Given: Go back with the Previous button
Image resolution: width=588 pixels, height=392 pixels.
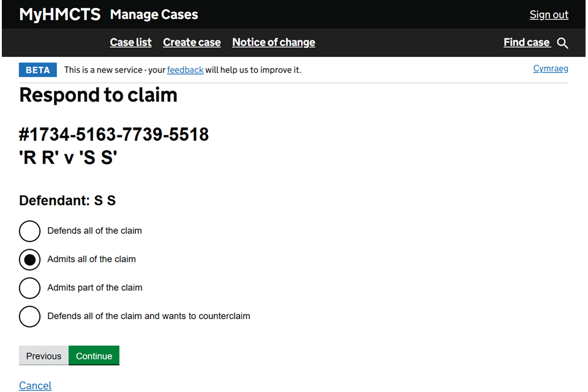Looking at the screenshot, I should pos(43,356).
